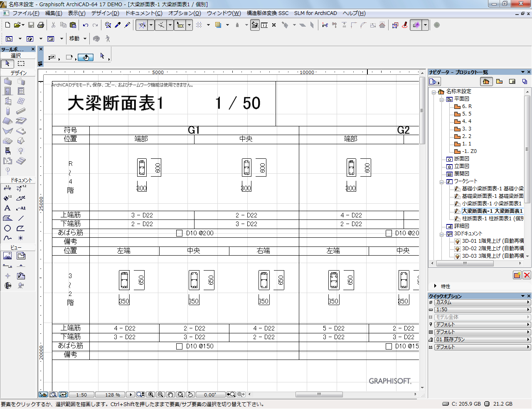Create a new file with the New icon
This screenshot has width=532, height=409.
click(x=7, y=25)
